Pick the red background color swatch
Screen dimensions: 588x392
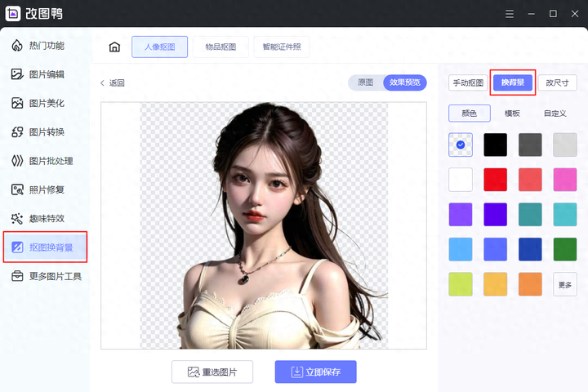[x=495, y=179]
